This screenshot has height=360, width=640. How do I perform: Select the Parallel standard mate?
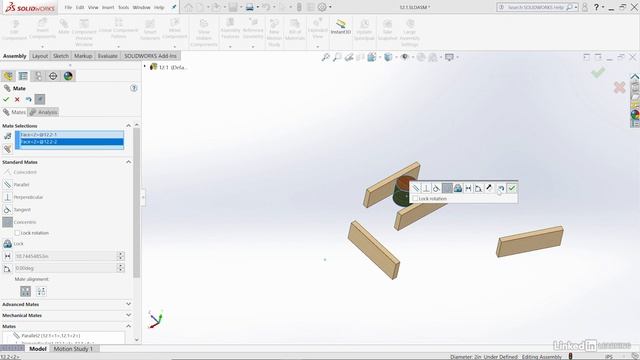tap(16, 184)
